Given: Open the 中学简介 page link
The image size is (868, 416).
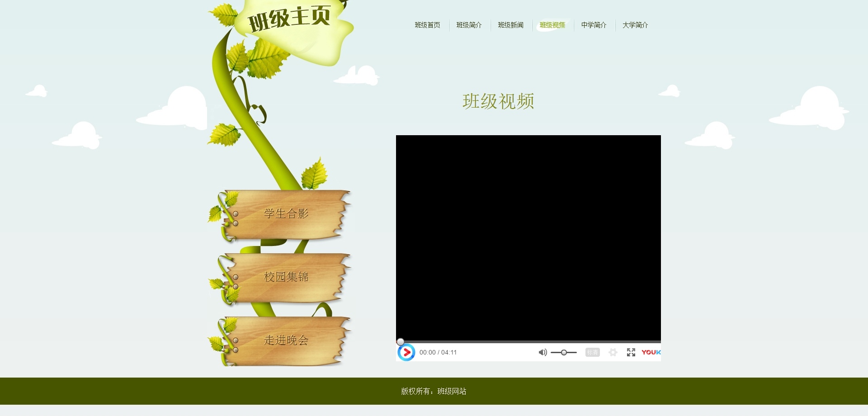Looking at the screenshot, I should click(x=594, y=25).
